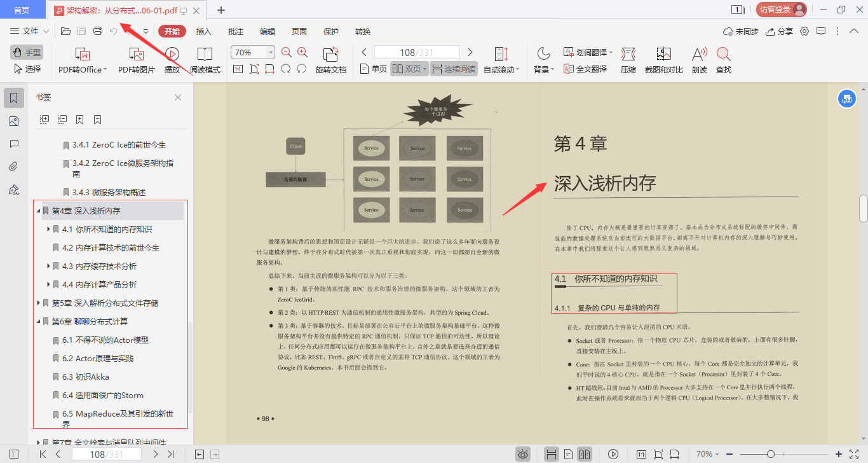Open the 编辑 ribbon tab
Viewport: 868px width, 463px height.
(268, 32)
